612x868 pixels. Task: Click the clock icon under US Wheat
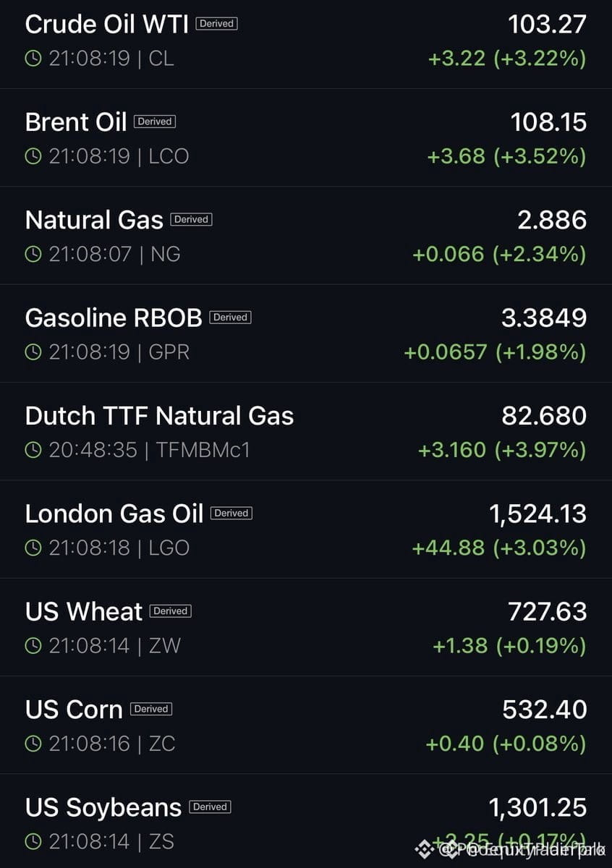click(x=33, y=645)
